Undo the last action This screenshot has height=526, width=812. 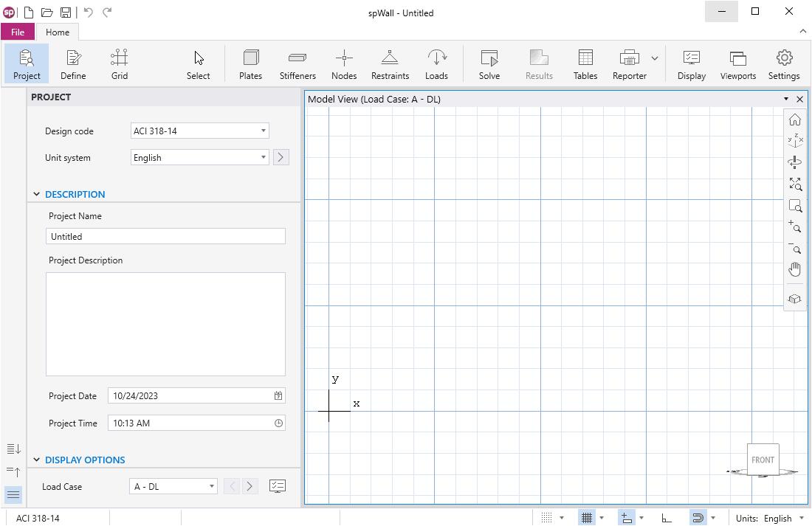point(89,12)
